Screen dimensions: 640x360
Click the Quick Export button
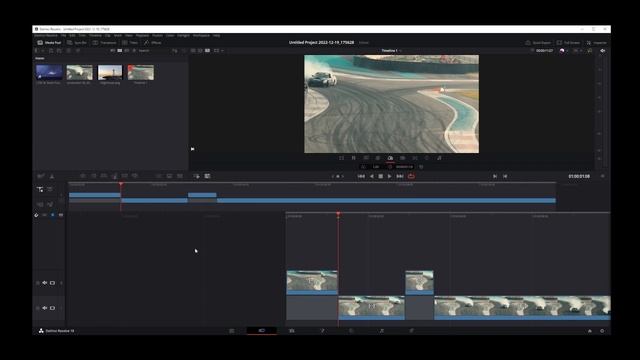(538, 42)
